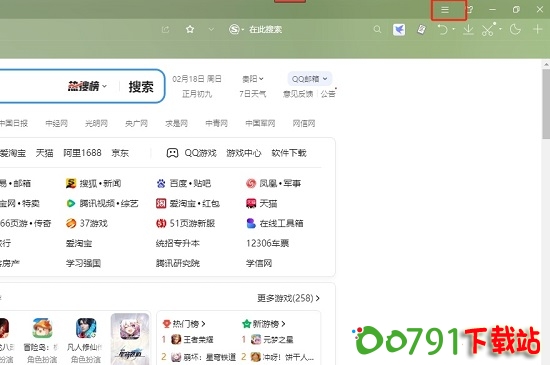Click the 搜索 button
Image resolution: width=550 pixels, height=365 pixels.
(x=141, y=87)
